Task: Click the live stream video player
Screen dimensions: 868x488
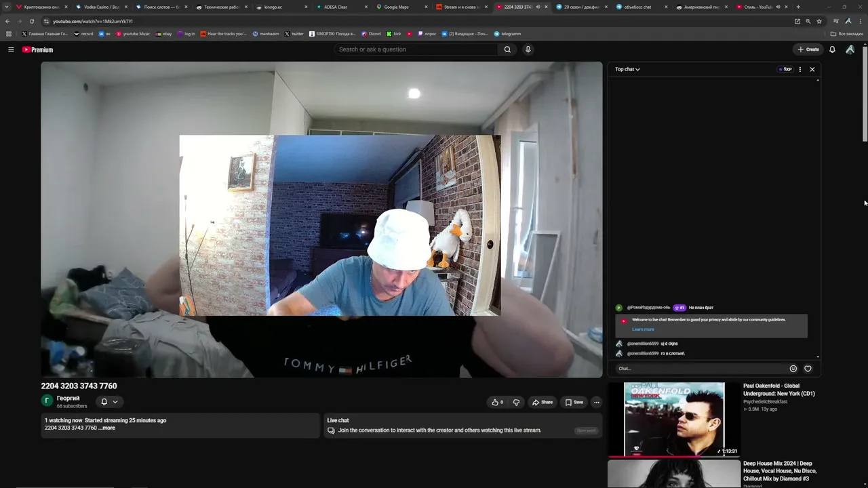Action: tap(321, 220)
